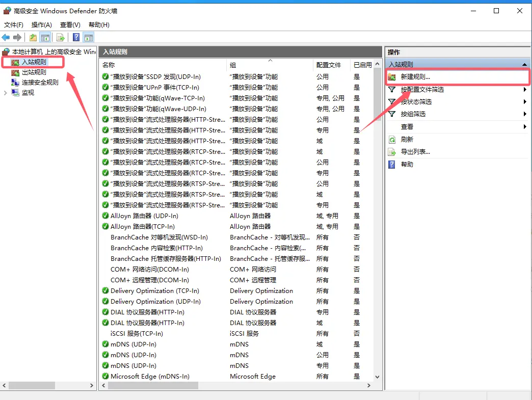Screen dimensions: 532x400
Task: Select 出站规则 in the tree
Action: 34,72
